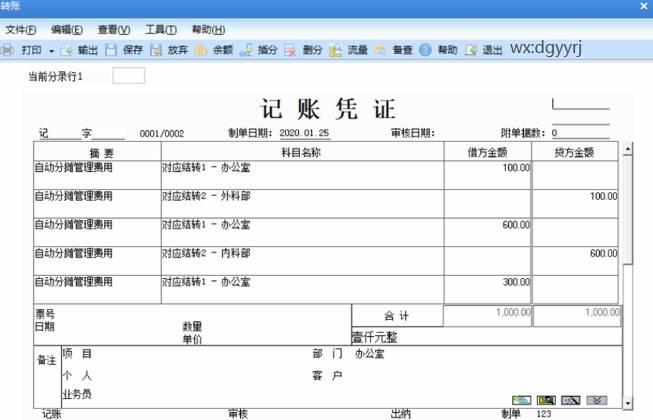Select account cell 对应结转2 - 外科部

[302, 204]
